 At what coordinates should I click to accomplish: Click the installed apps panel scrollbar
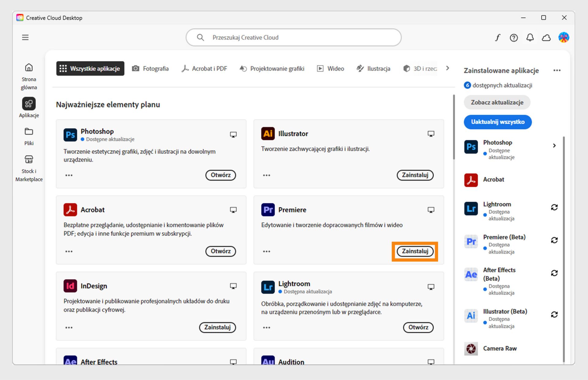click(564, 249)
